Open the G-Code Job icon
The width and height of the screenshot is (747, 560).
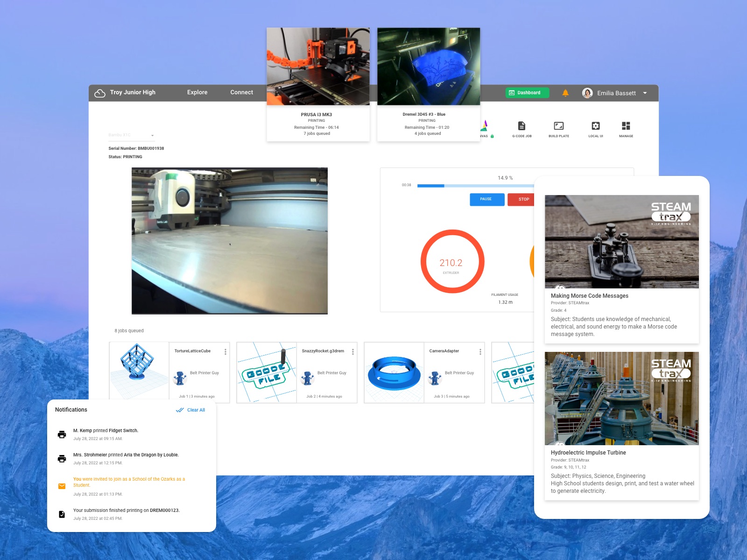[521, 126]
